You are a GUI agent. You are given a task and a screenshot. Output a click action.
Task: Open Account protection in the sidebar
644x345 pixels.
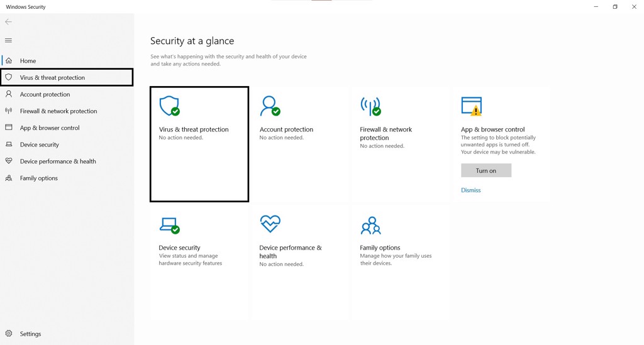coord(67,94)
